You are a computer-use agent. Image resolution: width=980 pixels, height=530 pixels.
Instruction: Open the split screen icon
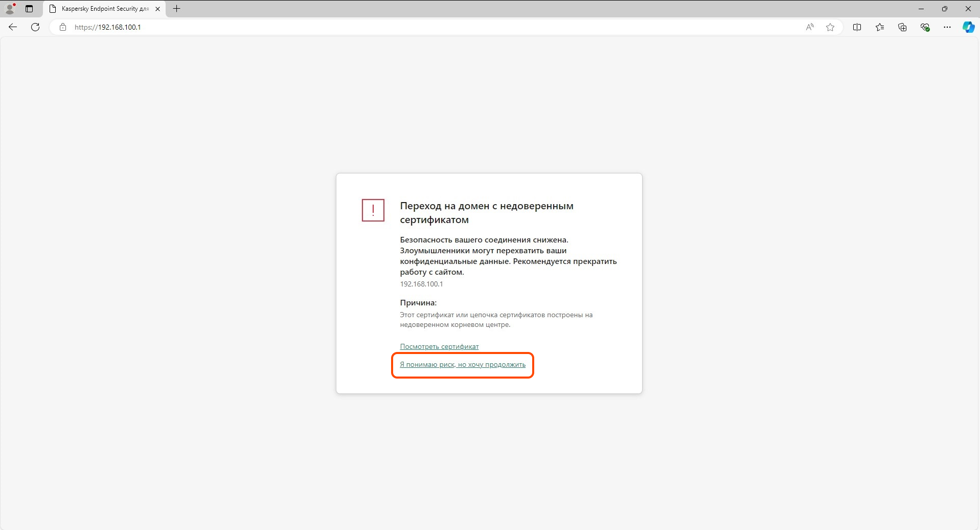[x=857, y=27]
